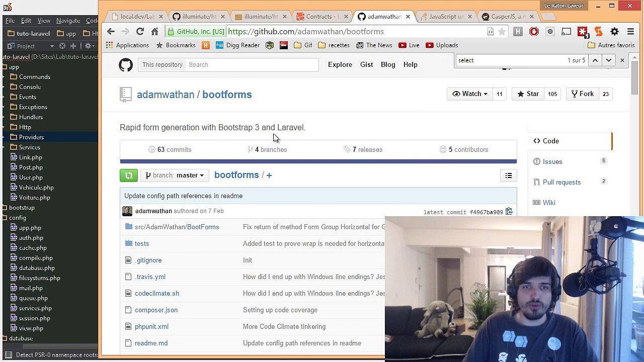Open the PhpStorm Navigate menu
The image size is (644, 362).
point(68,21)
